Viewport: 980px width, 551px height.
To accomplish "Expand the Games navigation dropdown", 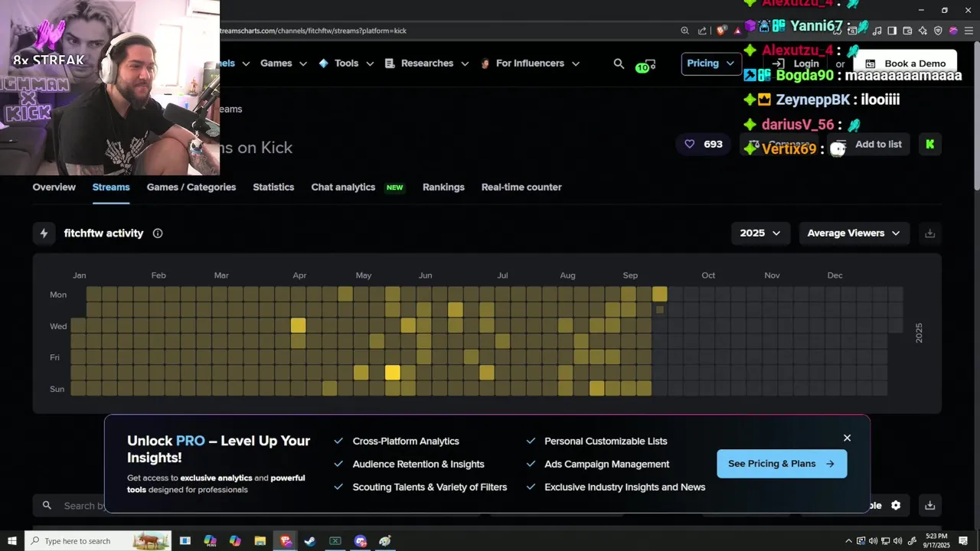I will coord(283,64).
